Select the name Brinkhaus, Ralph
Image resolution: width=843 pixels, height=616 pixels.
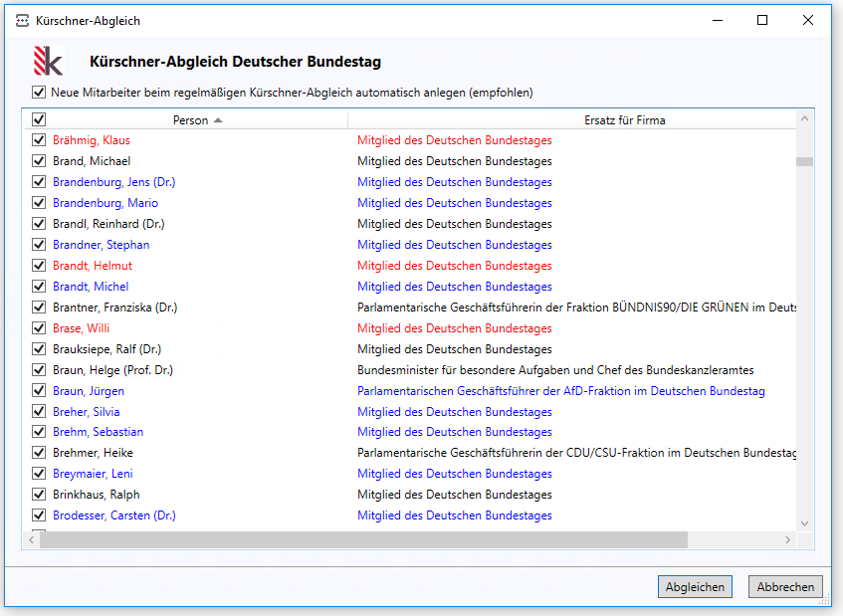pyautogui.click(x=97, y=495)
